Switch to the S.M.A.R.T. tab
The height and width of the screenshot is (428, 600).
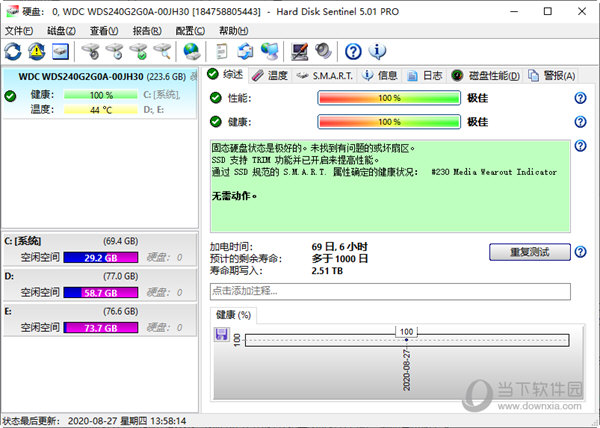coord(325,76)
